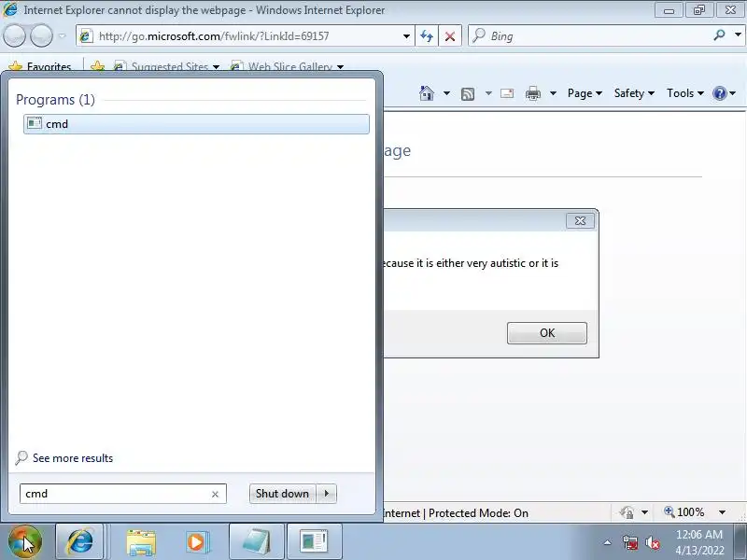
Task: Click the zoom level 100% button
Action: [684, 512]
